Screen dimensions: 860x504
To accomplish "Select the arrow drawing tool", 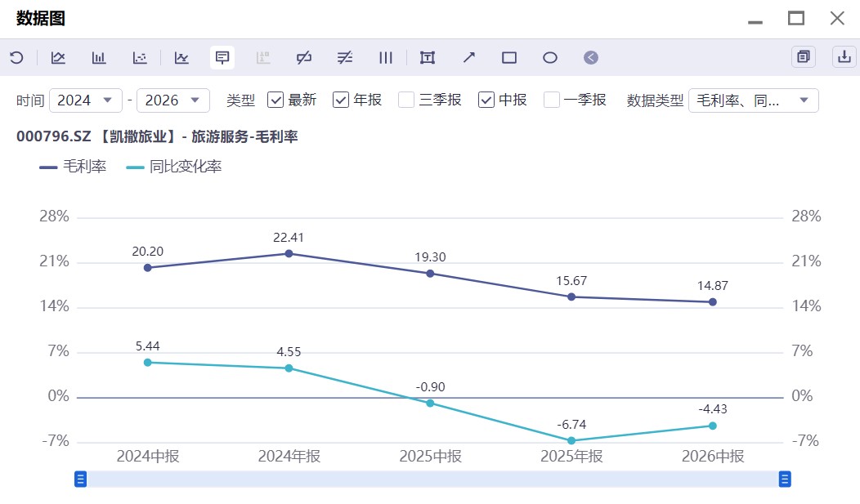I will point(469,57).
